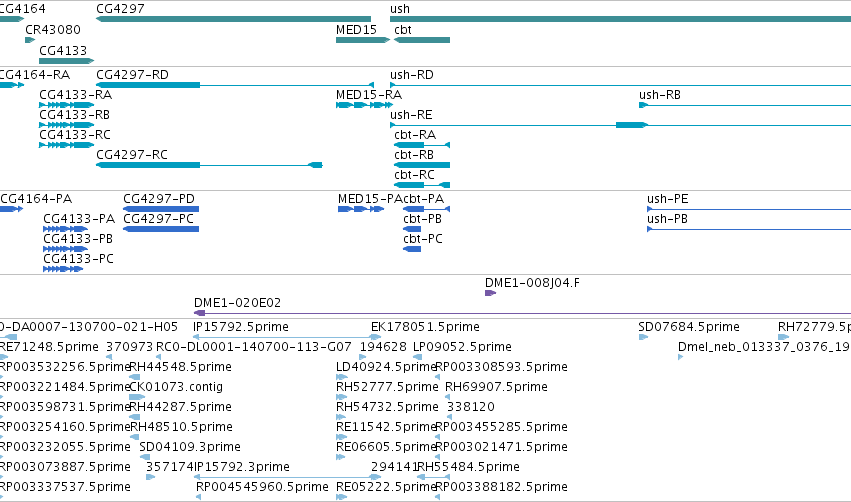The image size is (851, 502).
Task: Click the MED15-RA transcript
Action: point(364,105)
